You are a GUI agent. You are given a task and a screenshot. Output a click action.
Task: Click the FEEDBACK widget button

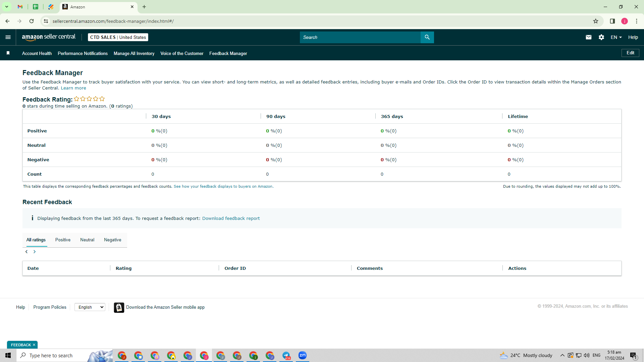21,345
